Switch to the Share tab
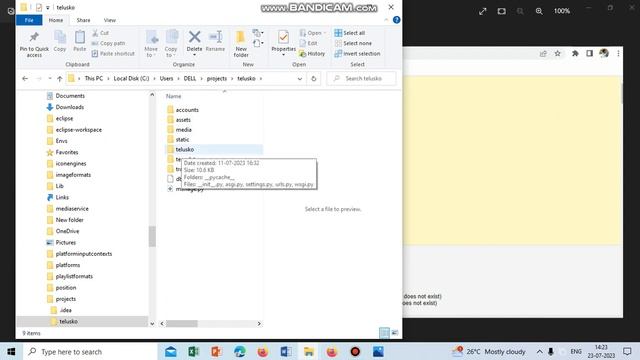This screenshot has height=360, width=640. (x=83, y=20)
